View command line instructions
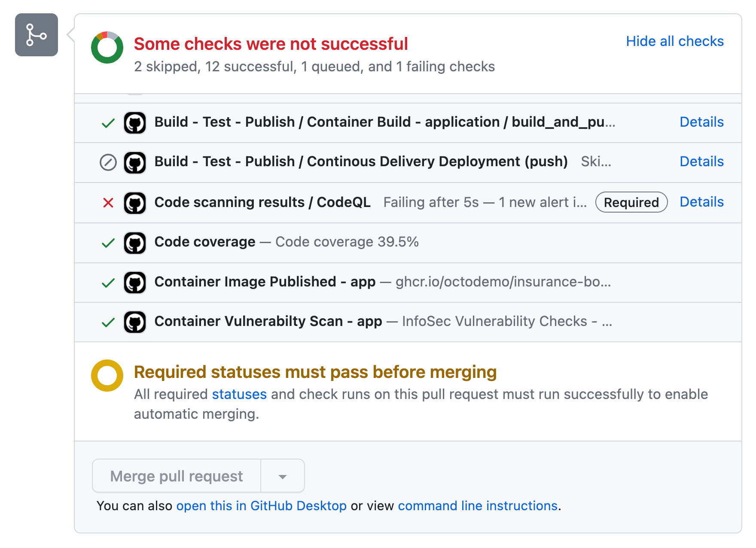 pos(478,505)
